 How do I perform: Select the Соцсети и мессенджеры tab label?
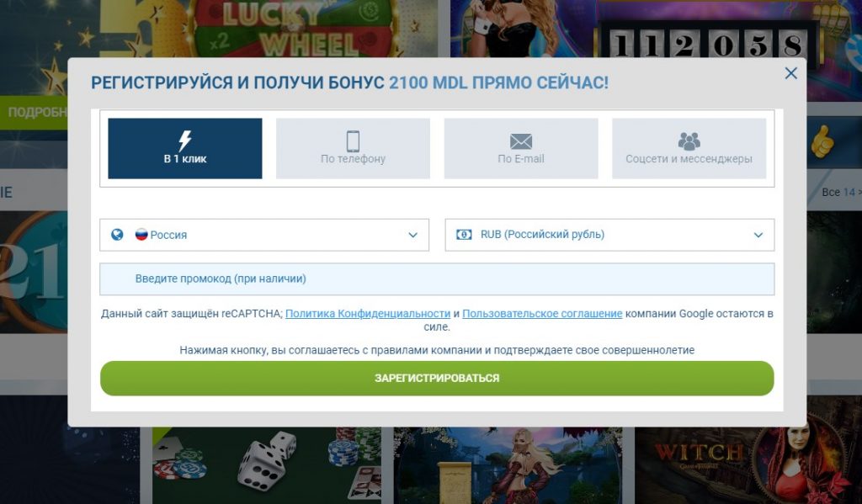click(689, 159)
